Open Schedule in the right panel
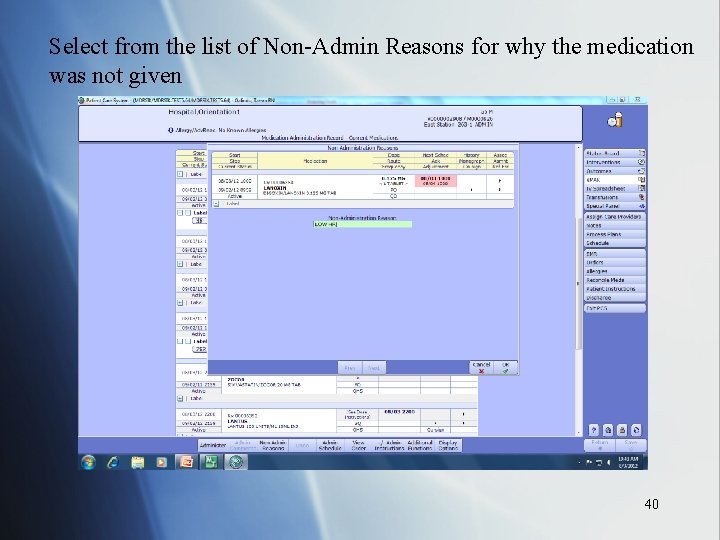Screen dimensions: 720x540 pyautogui.click(x=615, y=243)
